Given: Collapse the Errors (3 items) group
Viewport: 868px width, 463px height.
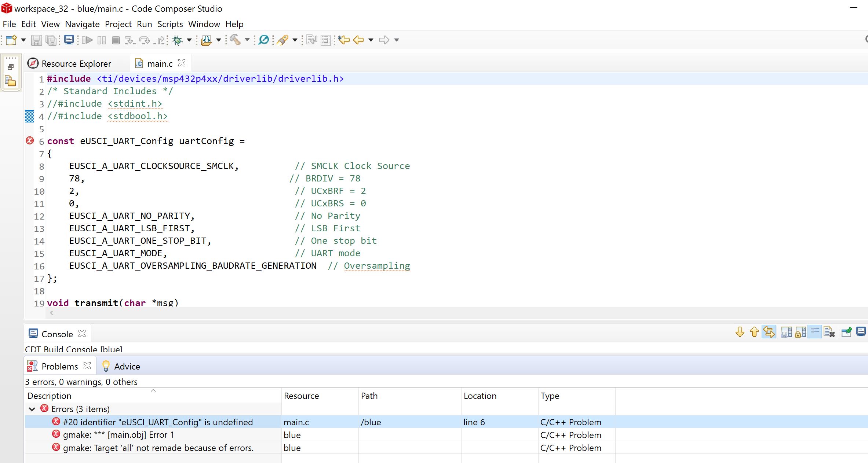Looking at the screenshot, I should (32, 409).
